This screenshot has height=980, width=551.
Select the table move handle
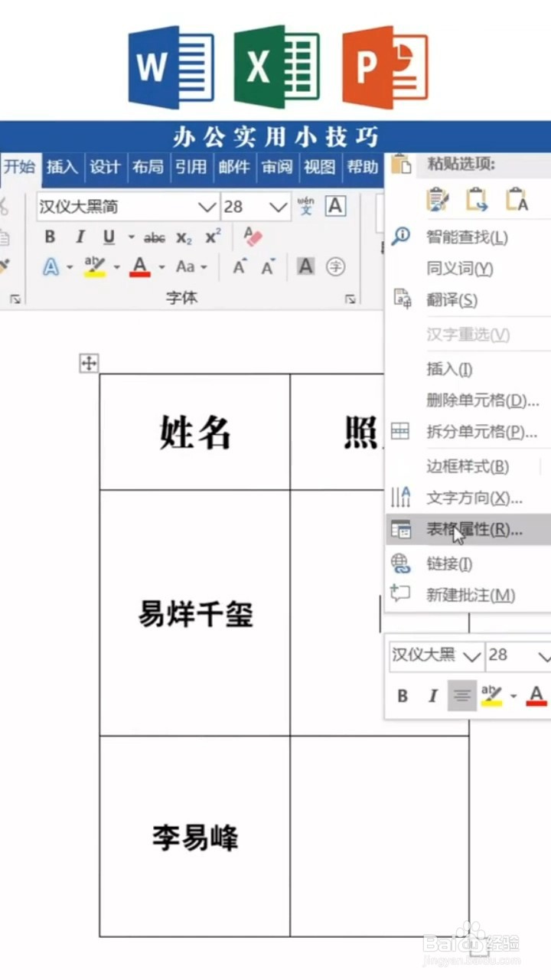click(89, 364)
